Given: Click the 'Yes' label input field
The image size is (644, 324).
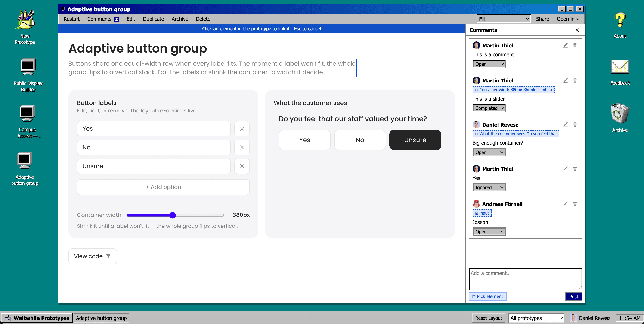Looking at the screenshot, I should point(154,129).
